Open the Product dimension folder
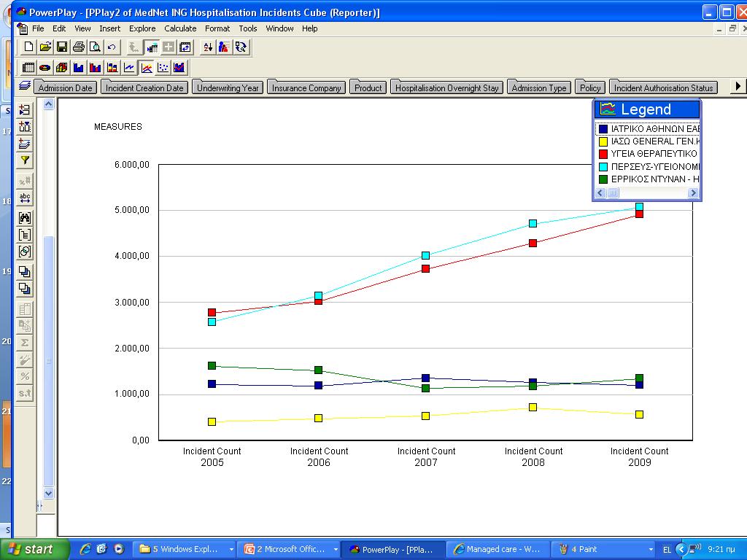The height and width of the screenshot is (560, 747). [x=368, y=87]
